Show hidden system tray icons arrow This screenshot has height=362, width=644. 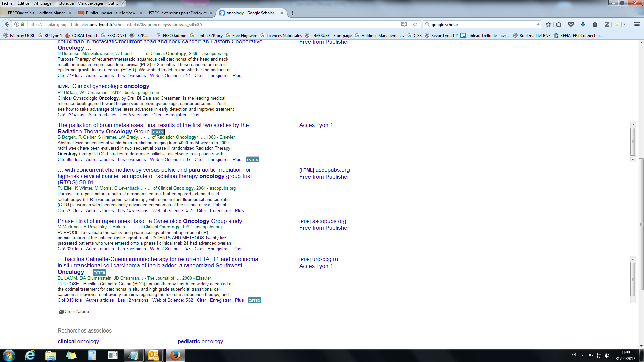pos(583,356)
